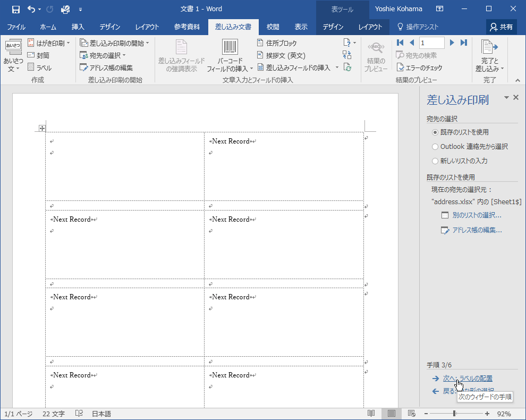Switch to Read Mode view in status bar
The height and width of the screenshot is (420, 526).
(x=371, y=413)
